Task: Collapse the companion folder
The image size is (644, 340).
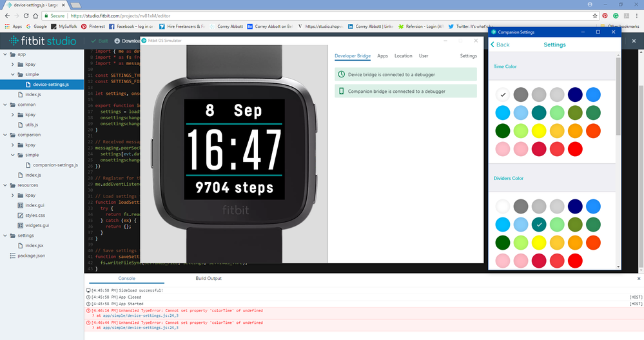Action: pyautogui.click(x=6, y=135)
